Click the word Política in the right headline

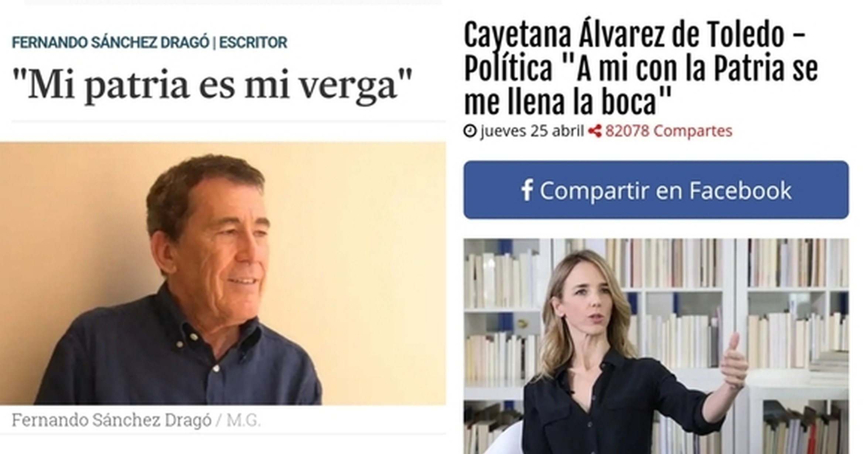pos(508,69)
